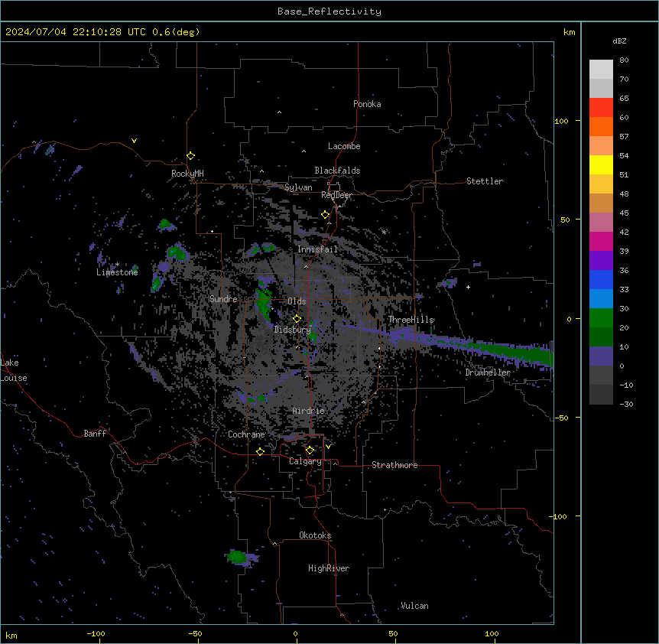Screen dimensions: 659x644
Task: Click the -100 tick on the bottom axis
Action: [96, 633]
